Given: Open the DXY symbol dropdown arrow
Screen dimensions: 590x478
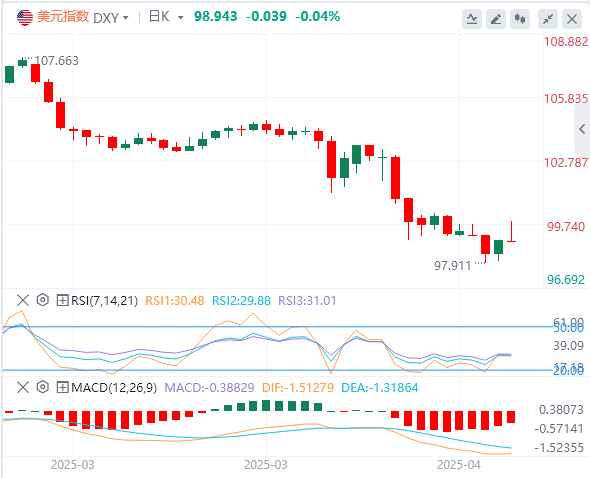Looking at the screenshot, I should tap(126, 18).
